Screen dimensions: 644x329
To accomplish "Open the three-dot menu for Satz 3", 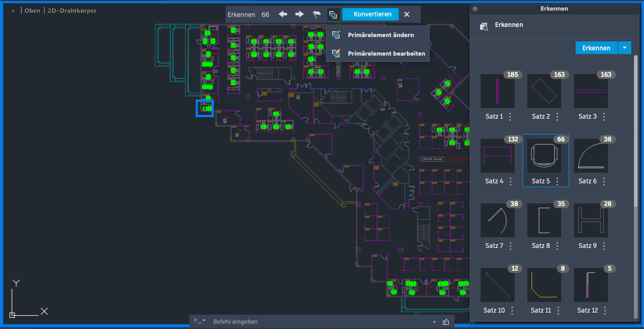I will pos(604,117).
